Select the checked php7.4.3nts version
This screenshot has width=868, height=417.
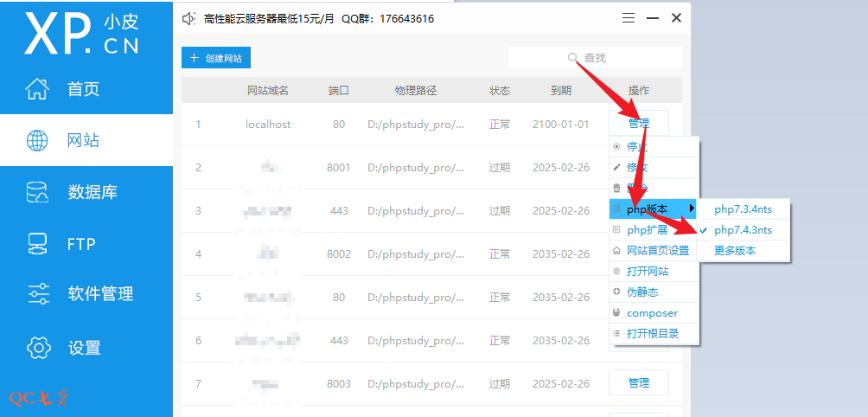(x=742, y=230)
